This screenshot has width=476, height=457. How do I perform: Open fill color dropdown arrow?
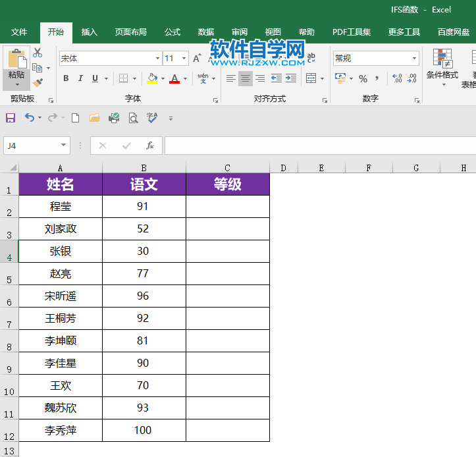click(x=163, y=78)
